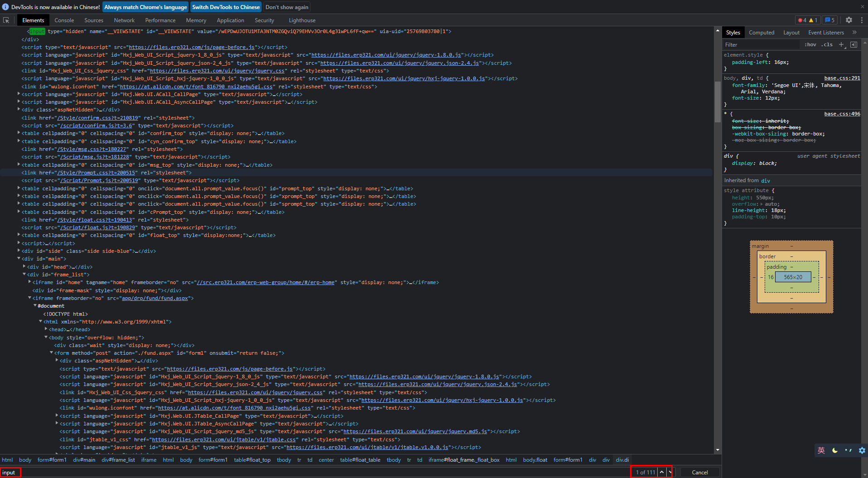Select div#main in the breadcrumb bar
Image resolution: width=868 pixels, height=478 pixels.
pyautogui.click(x=84, y=460)
